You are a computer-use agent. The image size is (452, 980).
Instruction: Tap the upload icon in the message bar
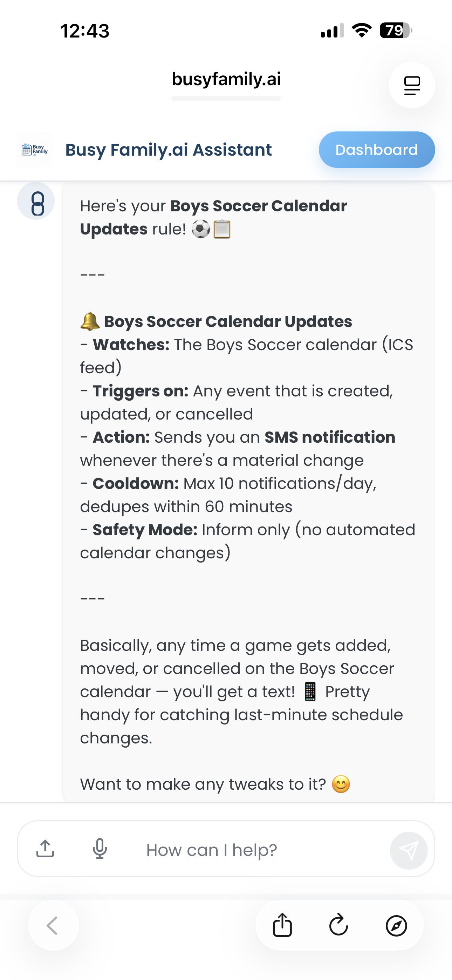pyautogui.click(x=46, y=850)
